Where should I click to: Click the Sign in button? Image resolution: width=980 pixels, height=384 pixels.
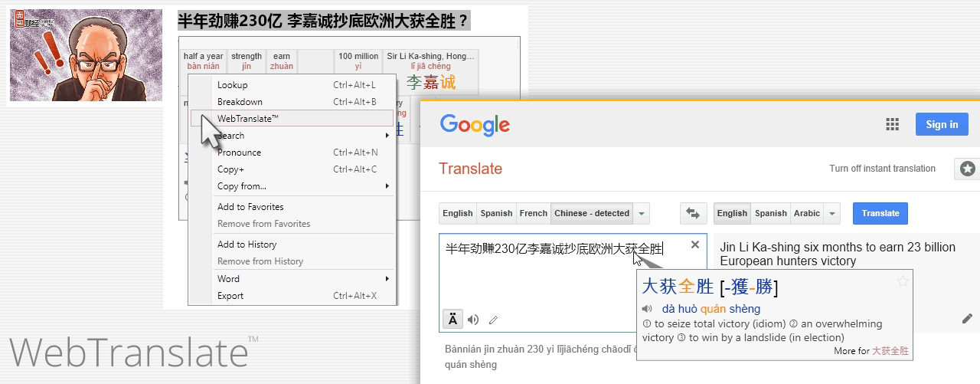point(942,124)
